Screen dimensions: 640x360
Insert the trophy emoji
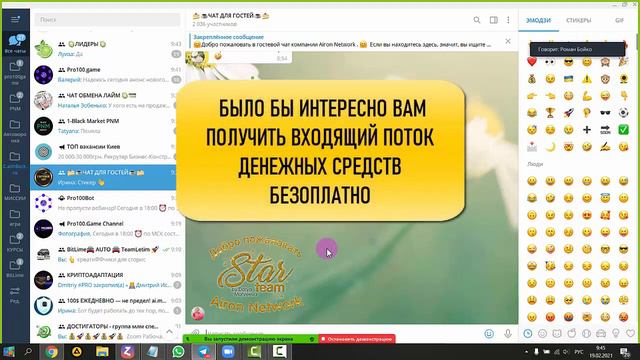550,113
